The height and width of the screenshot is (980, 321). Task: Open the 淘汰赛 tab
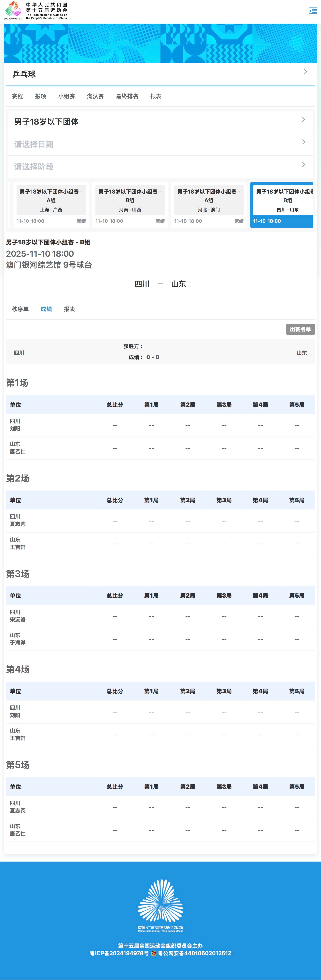point(95,96)
